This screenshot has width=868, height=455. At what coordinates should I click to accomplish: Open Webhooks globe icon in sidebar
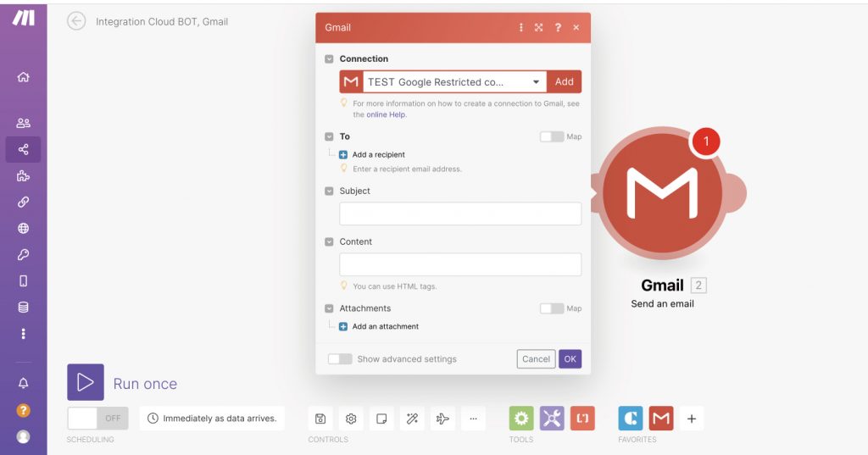pyautogui.click(x=23, y=228)
